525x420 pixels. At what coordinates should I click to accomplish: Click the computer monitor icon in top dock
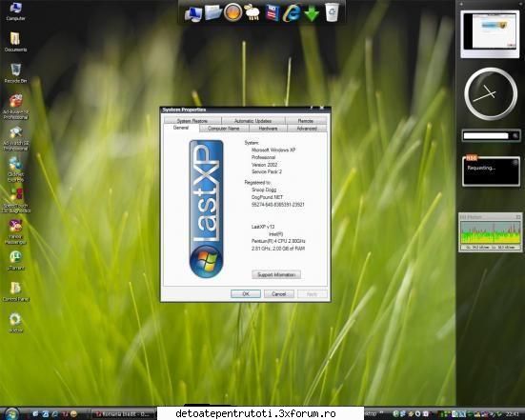193,13
